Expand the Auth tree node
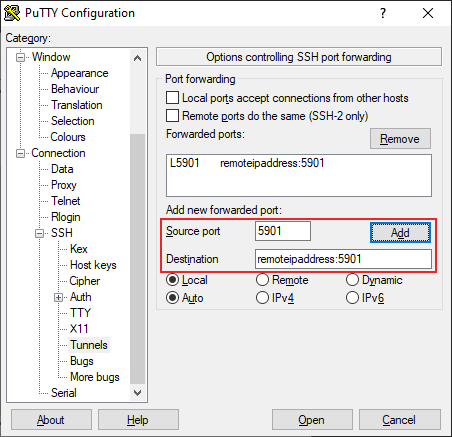The height and width of the screenshot is (437, 452). click(58, 297)
